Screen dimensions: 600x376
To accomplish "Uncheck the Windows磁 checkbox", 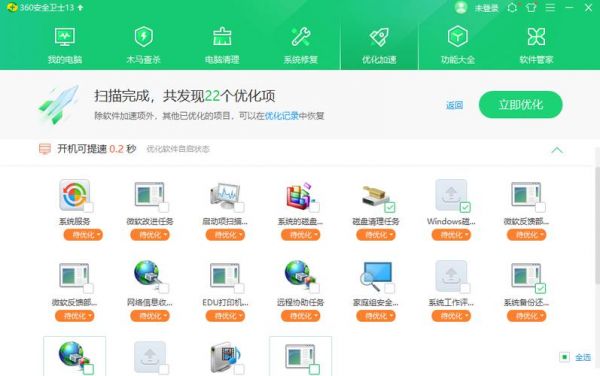I will coord(465,208).
